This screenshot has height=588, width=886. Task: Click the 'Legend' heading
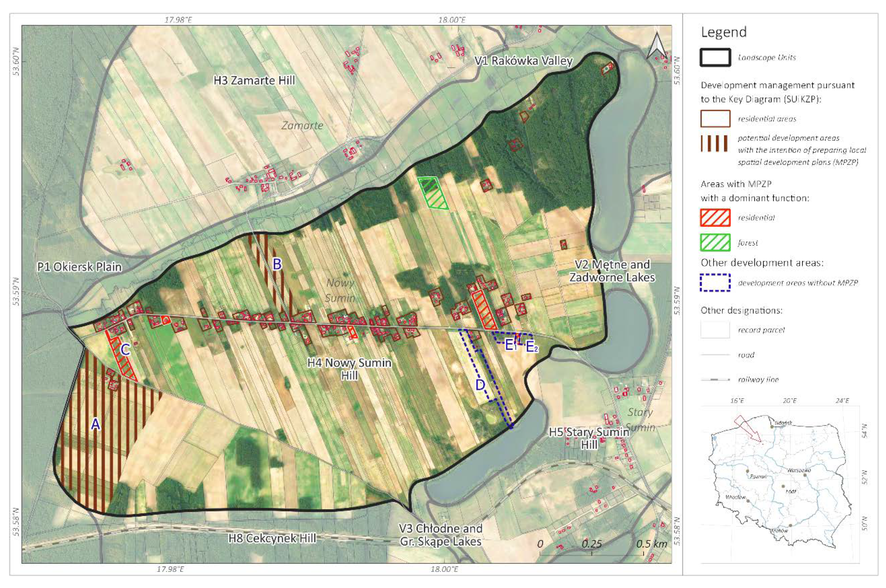point(724,32)
